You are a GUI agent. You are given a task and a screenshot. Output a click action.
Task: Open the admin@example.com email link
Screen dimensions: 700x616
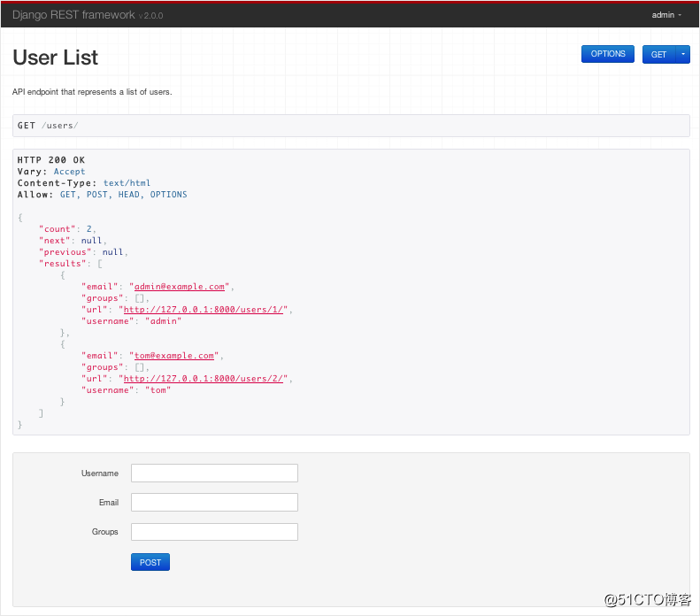[x=180, y=287]
